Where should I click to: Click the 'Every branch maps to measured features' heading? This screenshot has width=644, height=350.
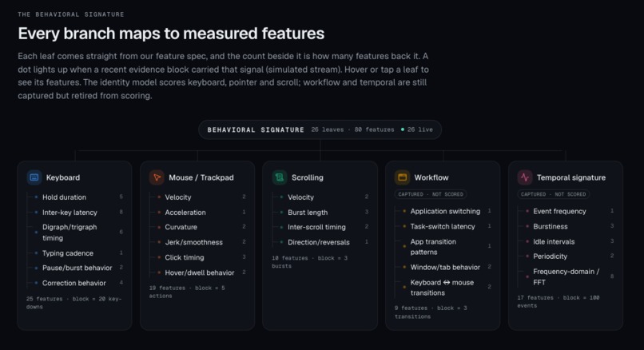[x=171, y=34]
